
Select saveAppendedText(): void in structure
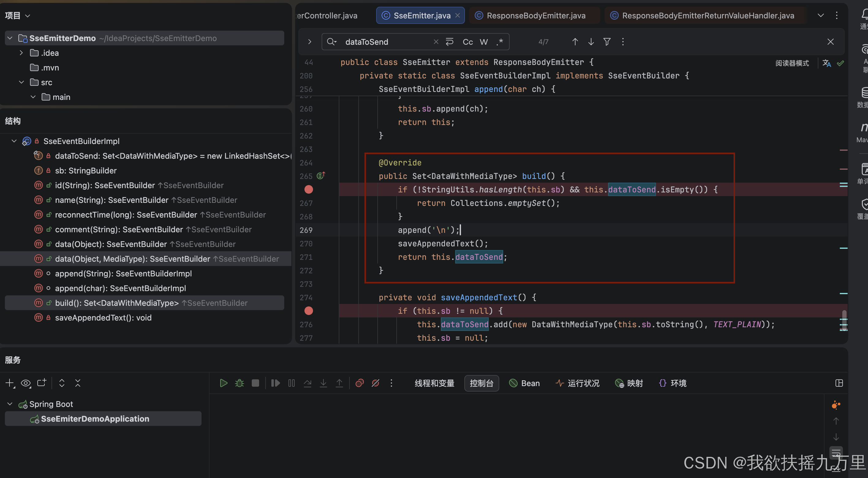click(x=103, y=317)
